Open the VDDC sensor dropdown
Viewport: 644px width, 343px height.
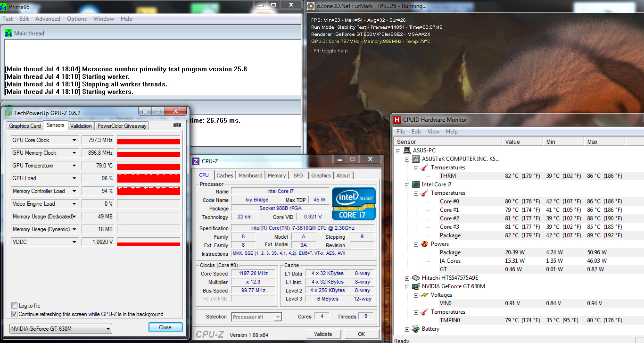(74, 242)
